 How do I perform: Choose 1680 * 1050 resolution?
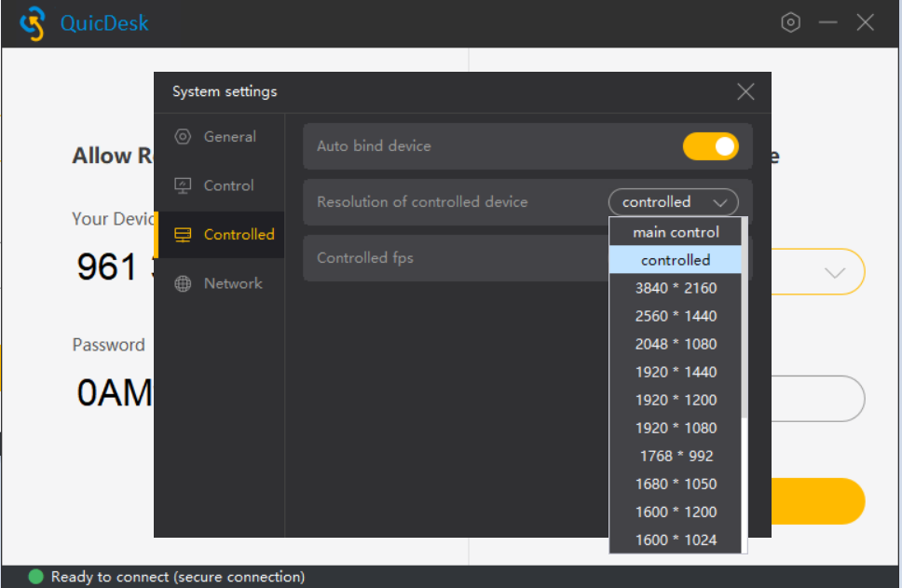[x=676, y=485]
